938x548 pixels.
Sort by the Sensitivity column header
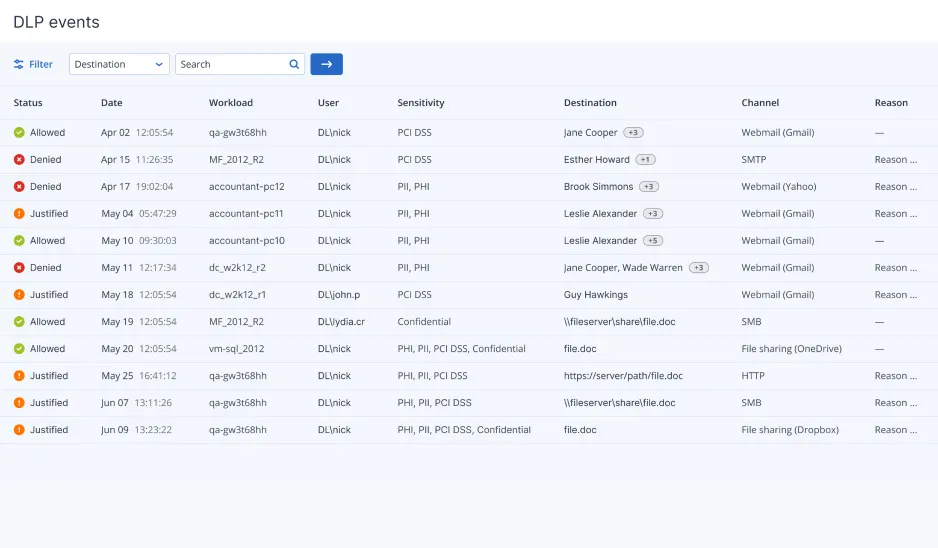[420, 102]
